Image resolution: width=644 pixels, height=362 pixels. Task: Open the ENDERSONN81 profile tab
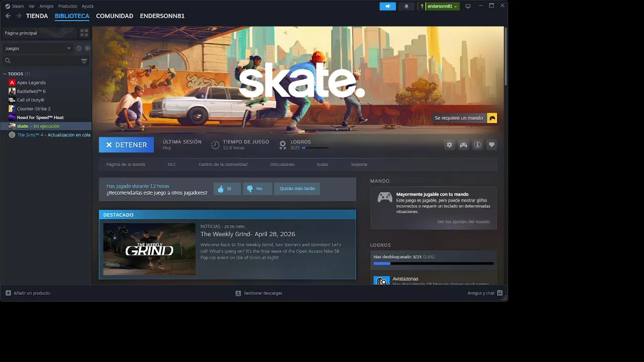point(162,16)
